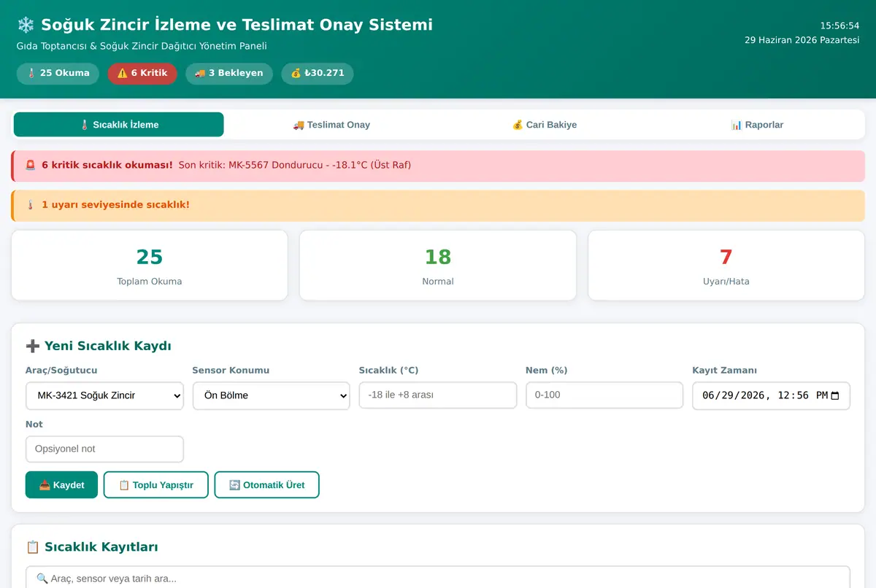The width and height of the screenshot is (876, 588).
Task: Click the Kayıt Zamanı datetime field
Action: (x=772, y=395)
